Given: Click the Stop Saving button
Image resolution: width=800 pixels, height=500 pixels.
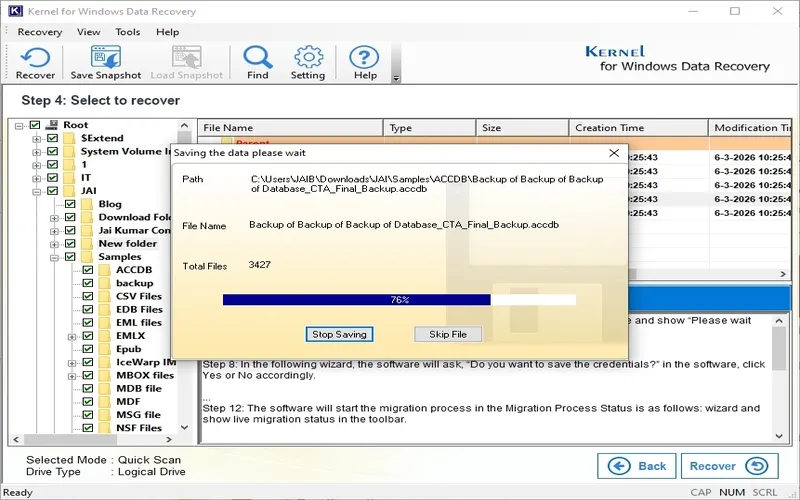Looking at the screenshot, I should 339,334.
